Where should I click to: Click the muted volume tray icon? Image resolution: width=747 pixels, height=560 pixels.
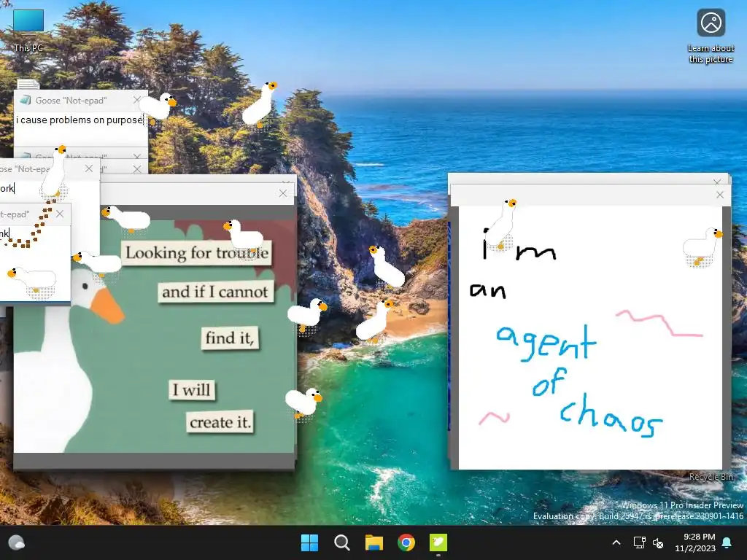pos(658,542)
